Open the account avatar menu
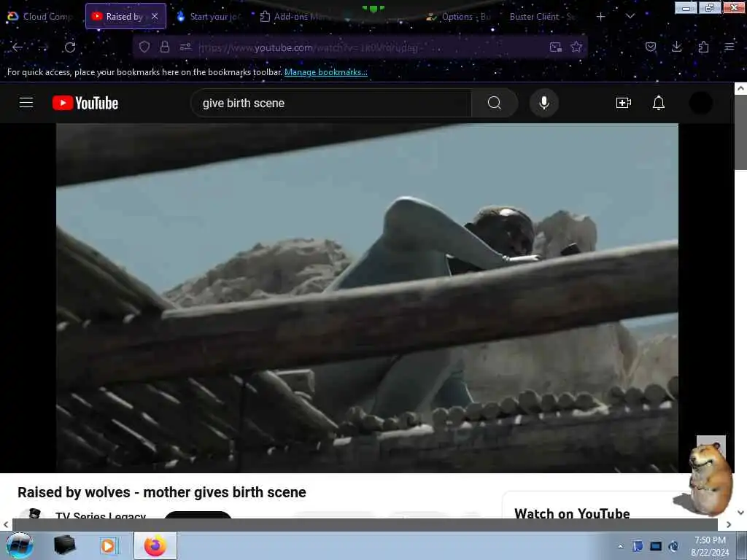 coord(701,103)
